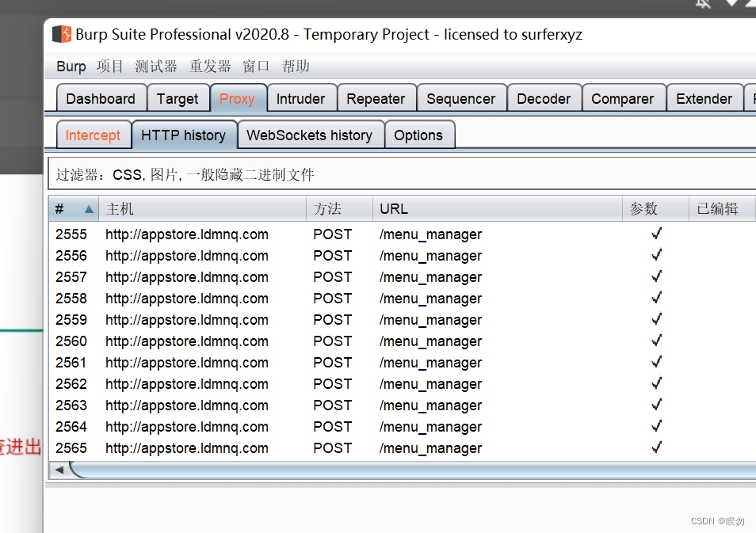This screenshot has width=756, height=533.
Task: Click the Burp Suite logo icon
Action: (x=62, y=34)
